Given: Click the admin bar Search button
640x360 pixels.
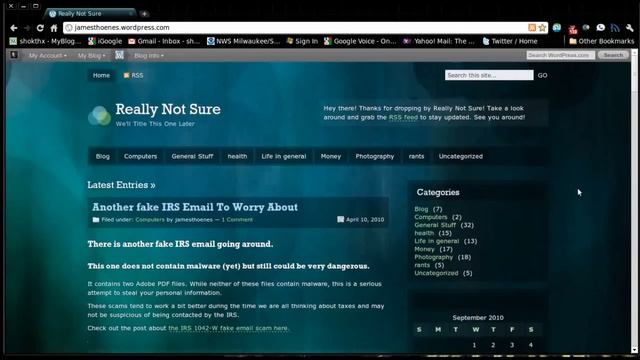Looking at the screenshot, I should coord(613,55).
